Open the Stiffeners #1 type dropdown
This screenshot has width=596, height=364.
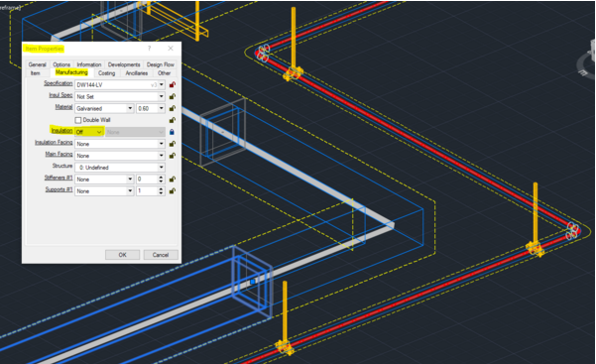[130, 180]
